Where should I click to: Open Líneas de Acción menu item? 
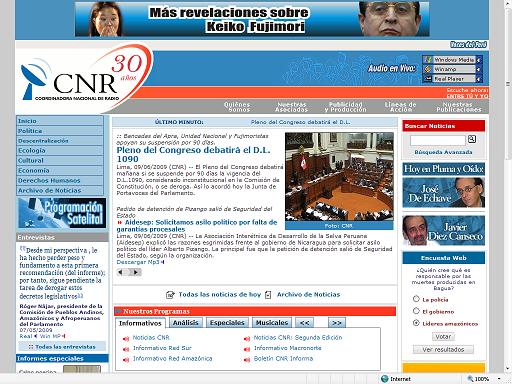[401, 107]
